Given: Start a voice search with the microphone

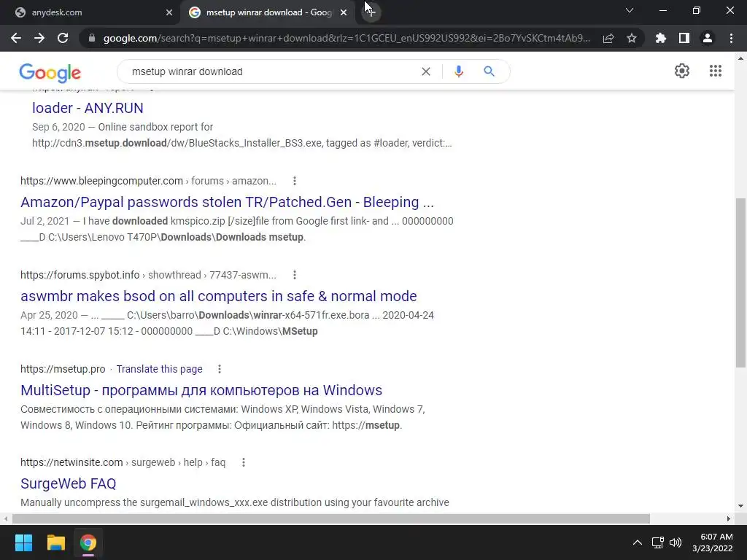Looking at the screenshot, I should tap(458, 71).
